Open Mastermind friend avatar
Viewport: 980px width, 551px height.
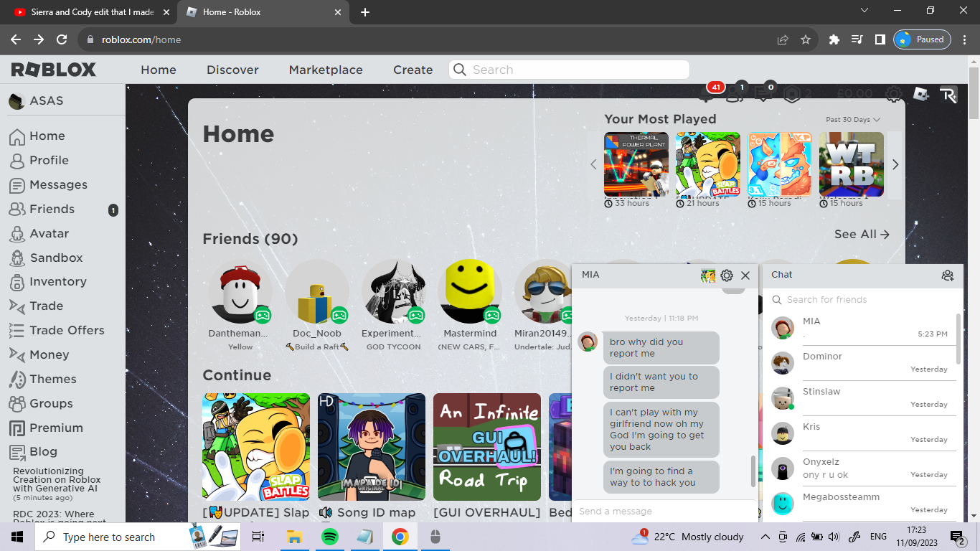[470, 291]
